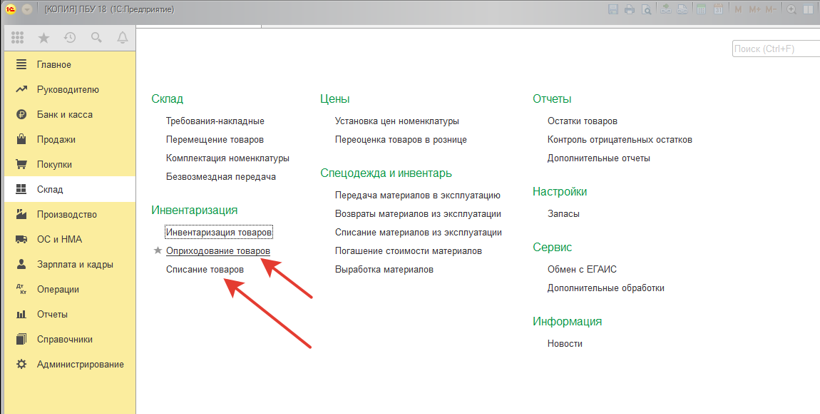This screenshot has height=414, width=820.
Task: Open the Банк и касса section
Action: [64, 115]
